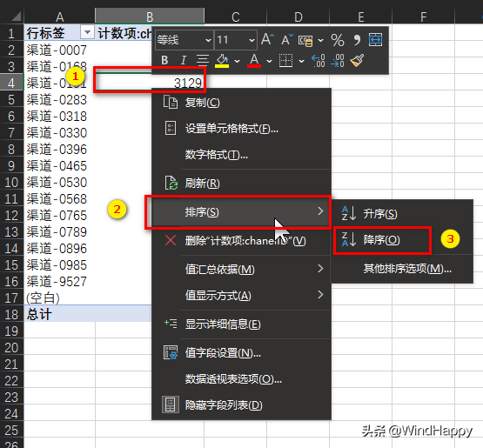
Task: Click the A-Z ascending sort icon
Action: pos(348,213)
